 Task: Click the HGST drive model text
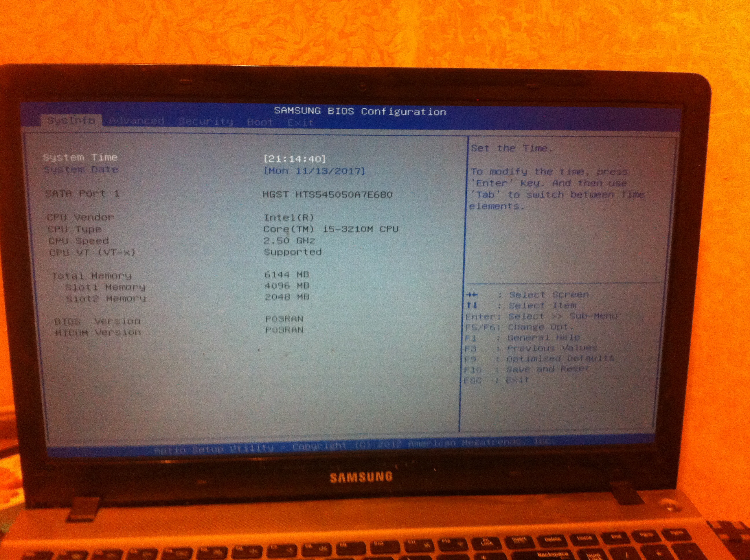pos(327,195)
